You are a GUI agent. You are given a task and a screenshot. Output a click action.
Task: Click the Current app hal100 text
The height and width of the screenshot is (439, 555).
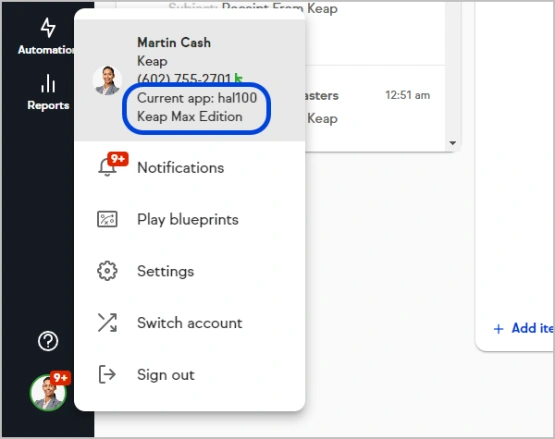pyautogui.click(x=197, y=98)
